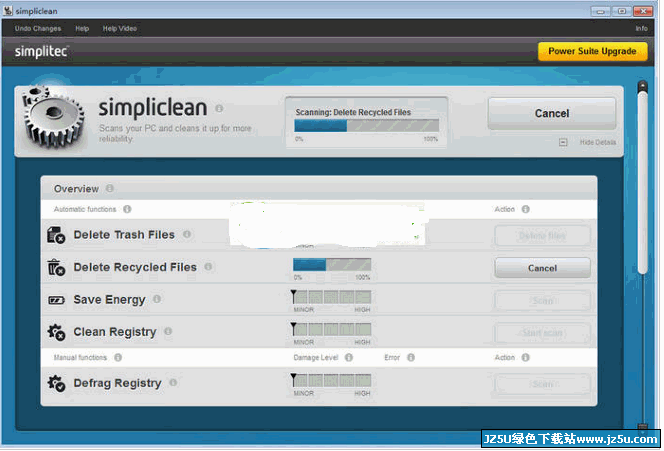The height and width of the screenshot is (451, 664).
Task: Click Scan button in Save Energy row
Action: [x=542, y=301]
